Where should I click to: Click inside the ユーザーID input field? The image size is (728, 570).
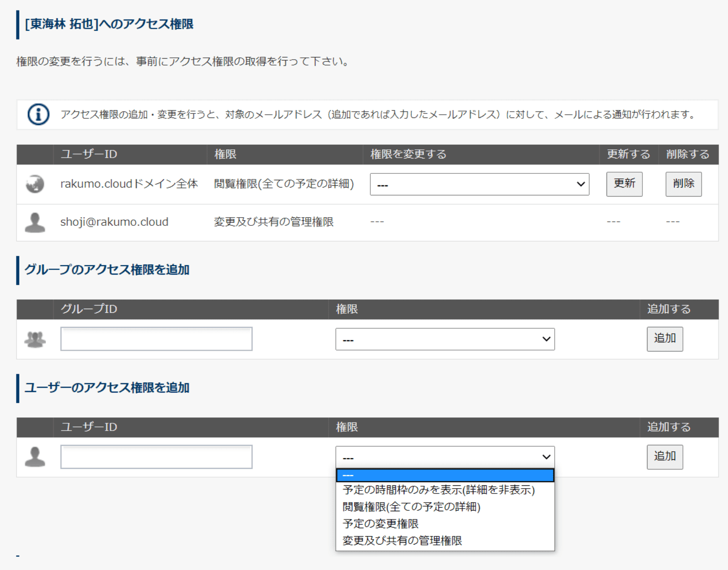[156, 456]
